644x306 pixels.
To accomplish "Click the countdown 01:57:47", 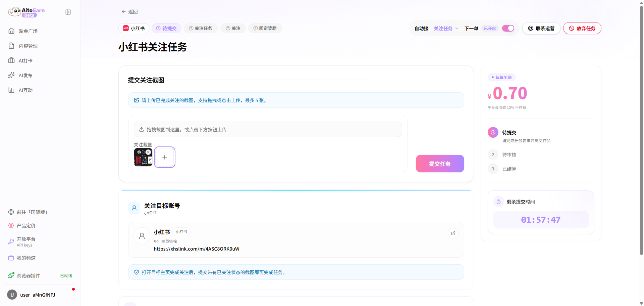I will coord(541,220).
